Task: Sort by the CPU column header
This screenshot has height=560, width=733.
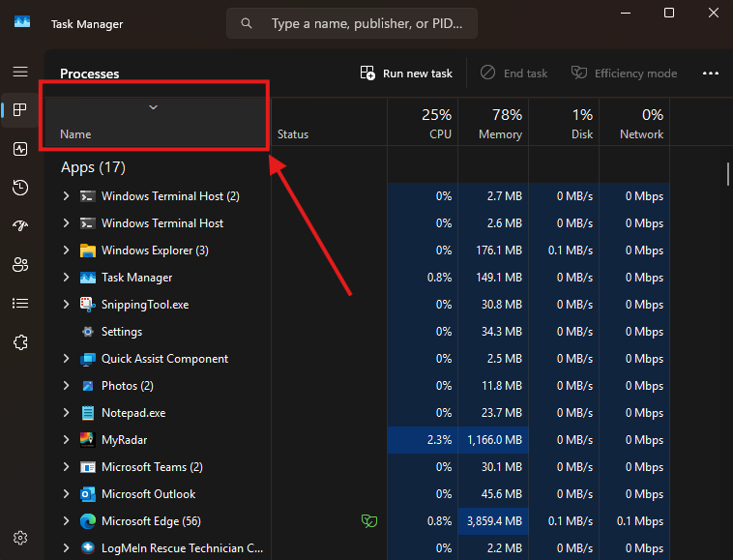Action: pyautogui.click(x=423, y=124)
